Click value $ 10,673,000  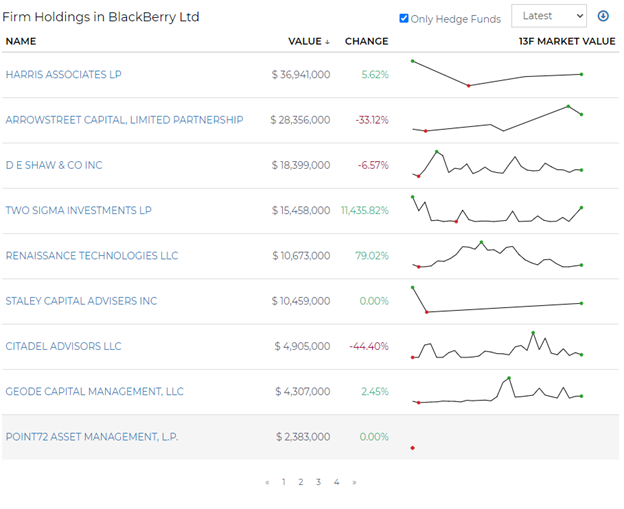301,255
